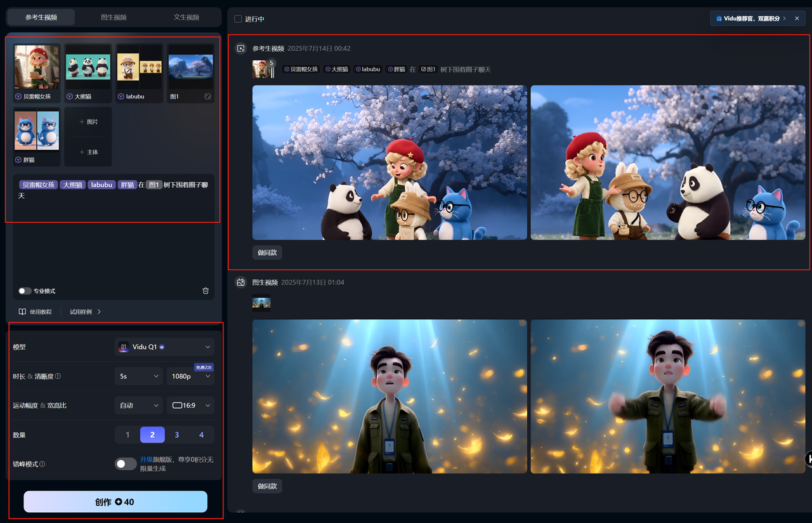
Task: Click the 贝雷帽女孩 tag in the prompt
Action: tap(38, 185)
